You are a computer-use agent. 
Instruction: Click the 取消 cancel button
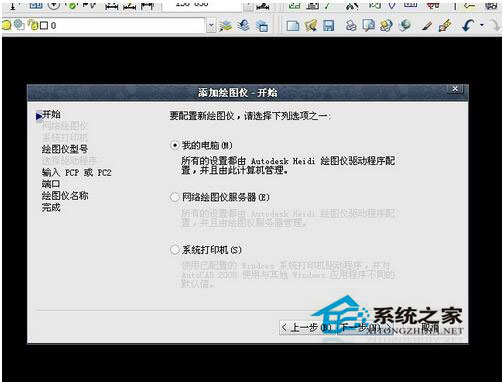click(x=431, y=328)
